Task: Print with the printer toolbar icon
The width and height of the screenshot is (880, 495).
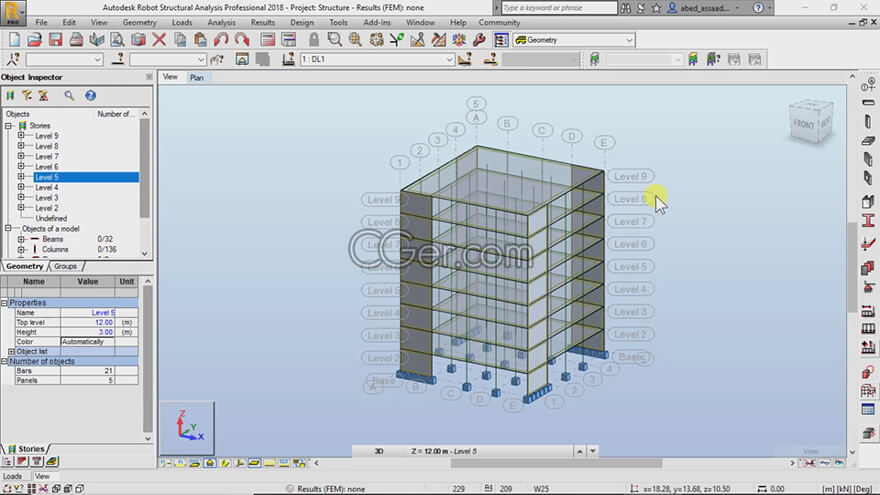Action: coord(76,39)
